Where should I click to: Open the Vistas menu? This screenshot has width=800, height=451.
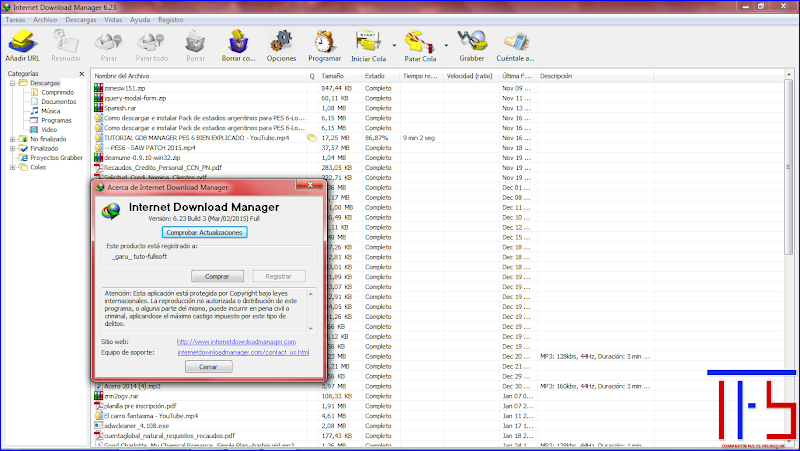point(113,20)
